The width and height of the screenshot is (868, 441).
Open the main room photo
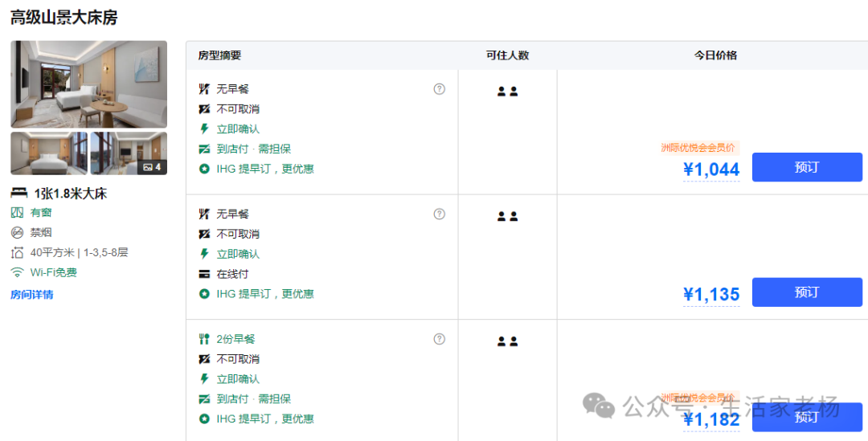pos(88,84)
